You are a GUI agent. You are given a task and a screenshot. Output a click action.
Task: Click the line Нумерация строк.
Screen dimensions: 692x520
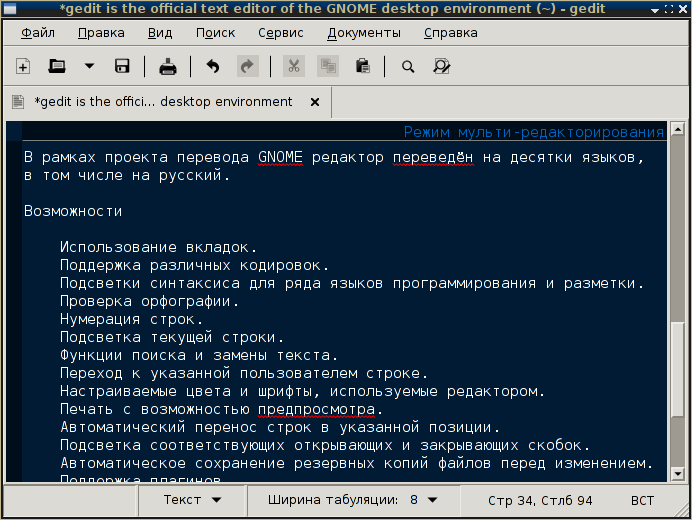(x=131, y=319)
